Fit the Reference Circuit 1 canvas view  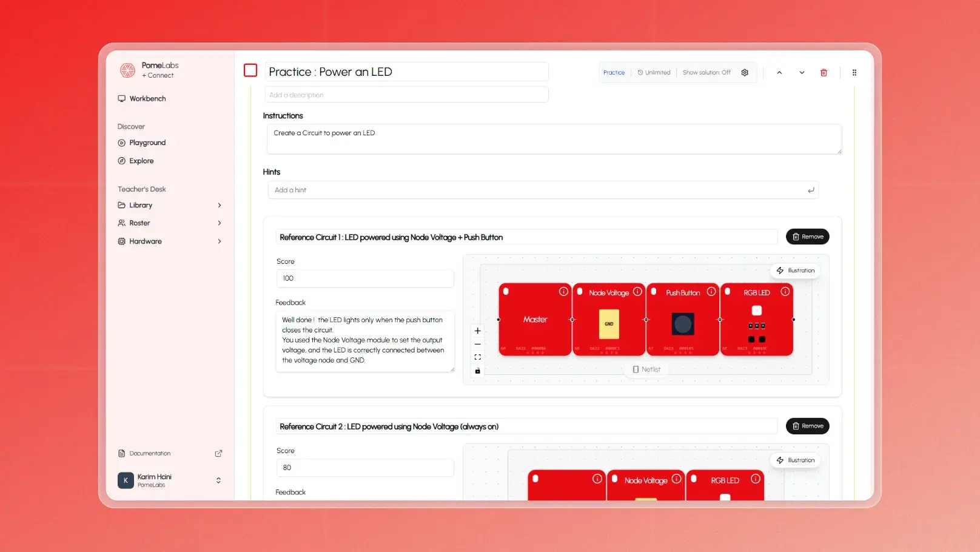click(477, 357)
